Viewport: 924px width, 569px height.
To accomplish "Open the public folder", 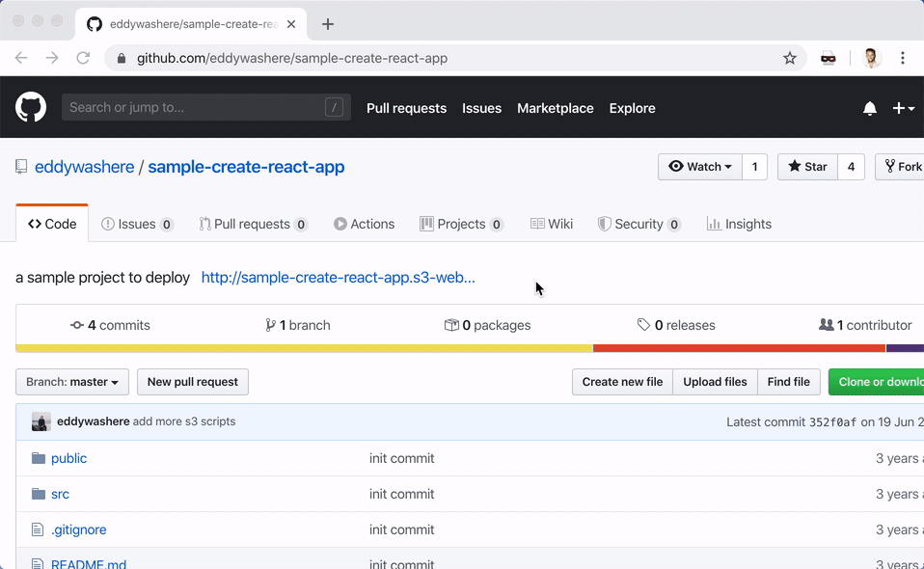I will tap(68, 458).
